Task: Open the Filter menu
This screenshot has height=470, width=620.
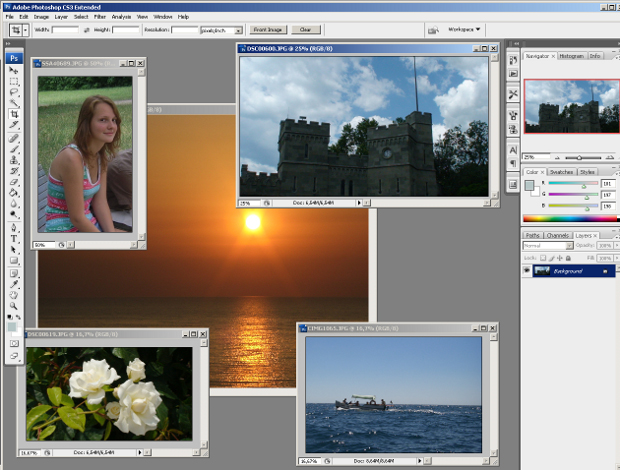Action: 100,17
